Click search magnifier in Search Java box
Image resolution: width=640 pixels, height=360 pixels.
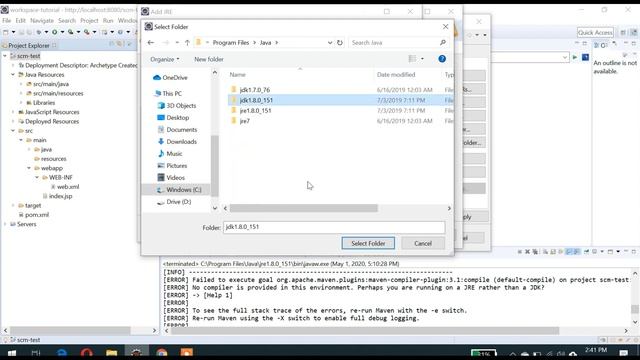(442, 42)
